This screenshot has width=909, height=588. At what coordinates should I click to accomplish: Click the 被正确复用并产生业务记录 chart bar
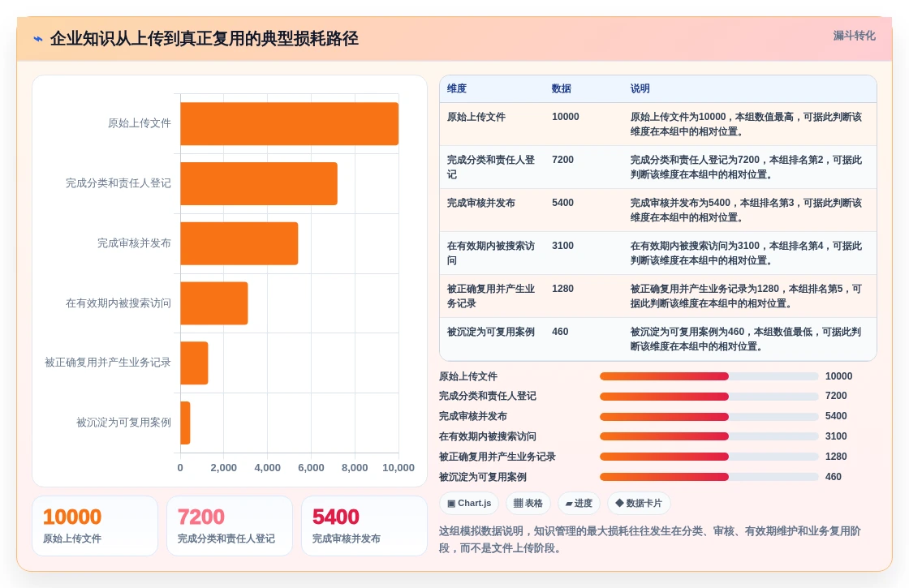click(x=194, y=363)
